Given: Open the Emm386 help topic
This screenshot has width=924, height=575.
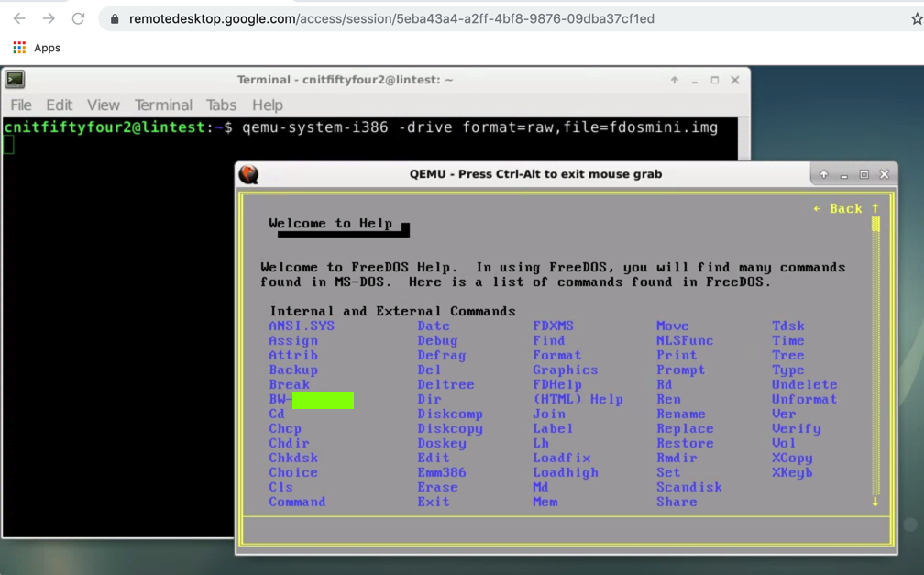Looking at the screenshot, I should [442, 473].
